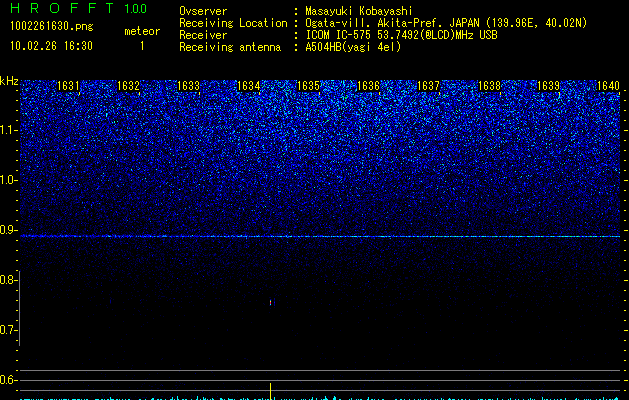Image resolution: width=629 pixels, height=400 pixels.
Task: Click the gray vertical frequency range bar
Action: click(x=19, y=308)
